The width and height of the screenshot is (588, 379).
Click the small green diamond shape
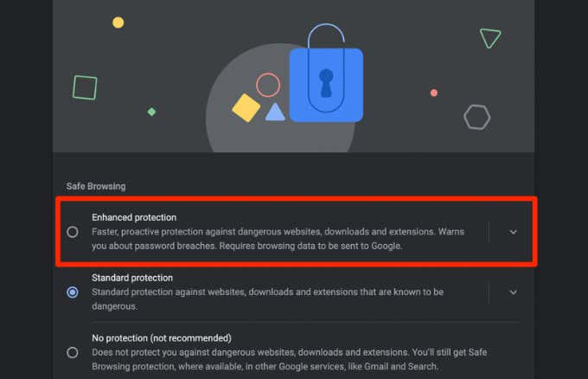(x=151, y=112)
